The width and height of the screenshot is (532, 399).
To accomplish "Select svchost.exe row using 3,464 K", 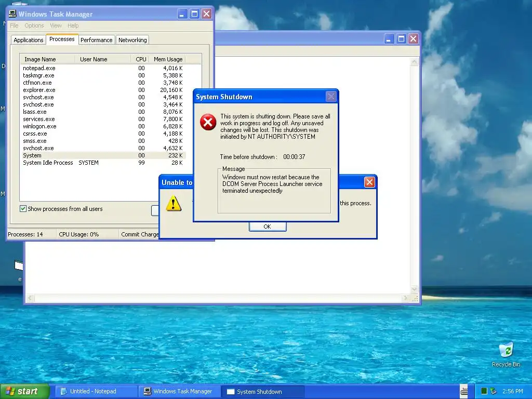I will (103, 104).
